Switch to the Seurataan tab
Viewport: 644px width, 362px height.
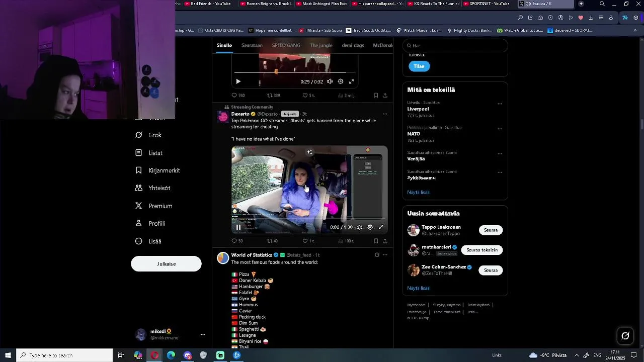[x=252, y=45]
